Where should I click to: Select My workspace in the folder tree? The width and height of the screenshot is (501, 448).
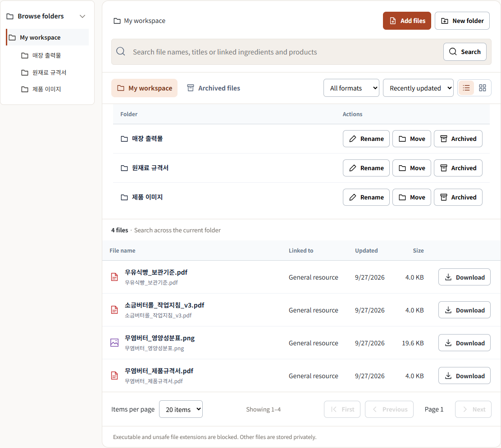47,37
